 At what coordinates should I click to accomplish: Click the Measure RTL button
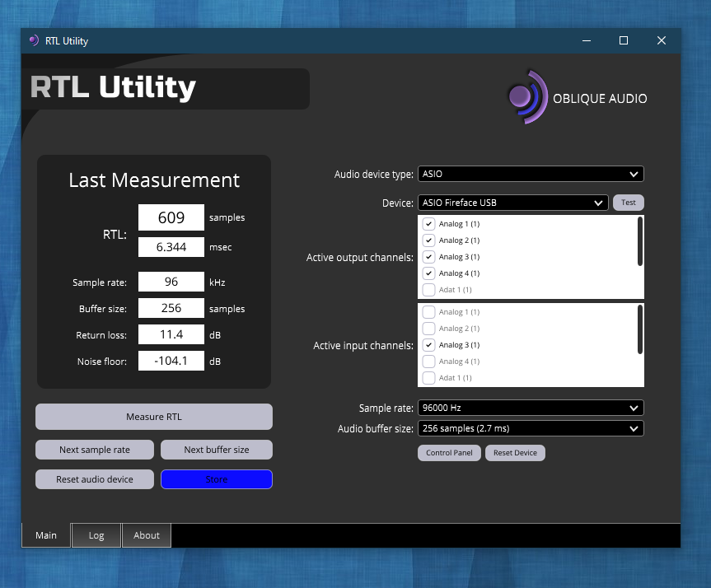tap(154, 417)
